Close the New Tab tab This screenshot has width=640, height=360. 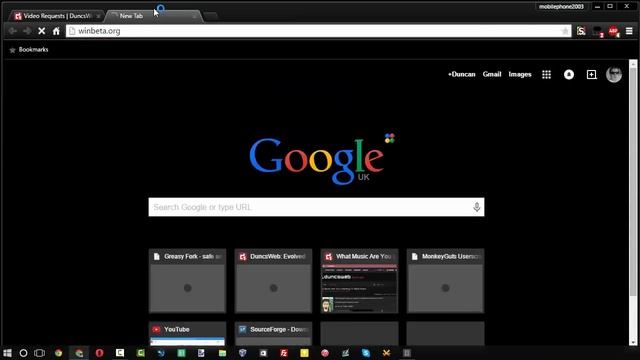click(x=194, y=16)
